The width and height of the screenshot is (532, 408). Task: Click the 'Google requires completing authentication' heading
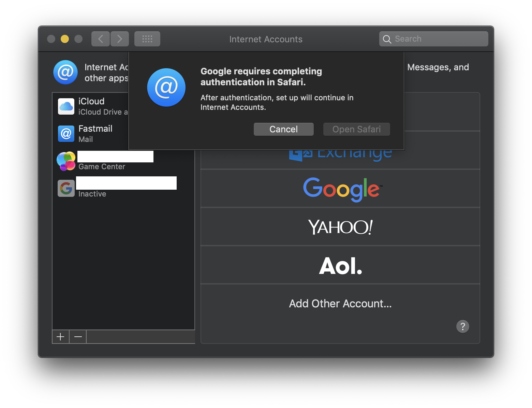pyautogui.click(x=261, y=76)
